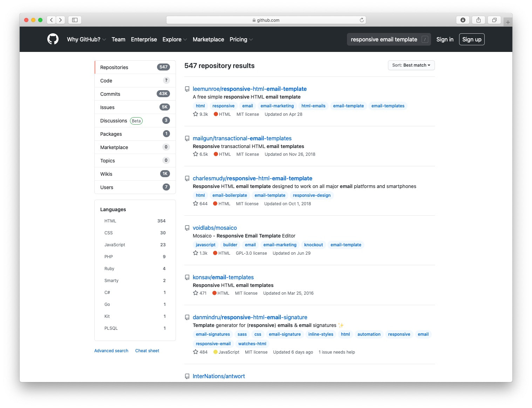Click the knockout topic tag
532x408 pixels.
pyautogui.click(x=313, y=245)
